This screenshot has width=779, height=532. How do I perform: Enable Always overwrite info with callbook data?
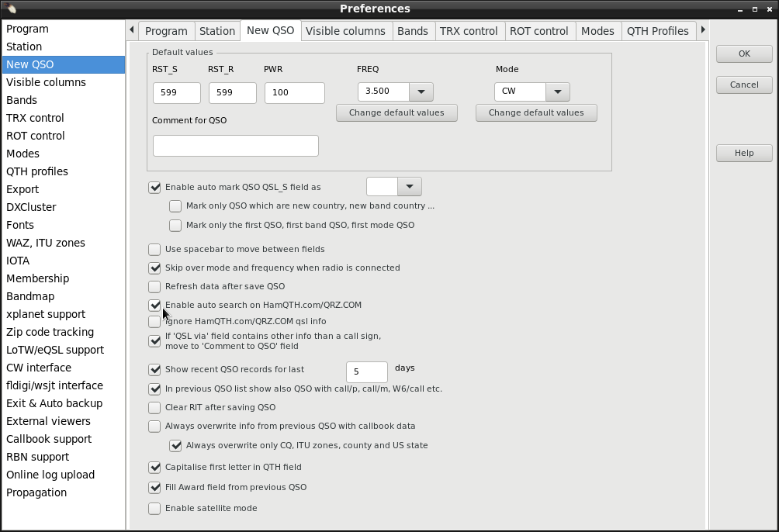pos(154,427)
